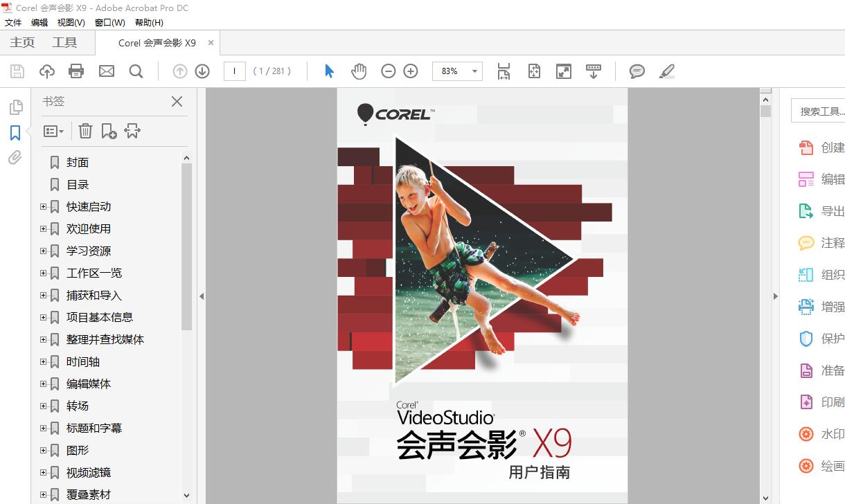The height and width of the screenshot is (504, 845).
Task: Select the selection arrow tool
Action: coord(329,71)
